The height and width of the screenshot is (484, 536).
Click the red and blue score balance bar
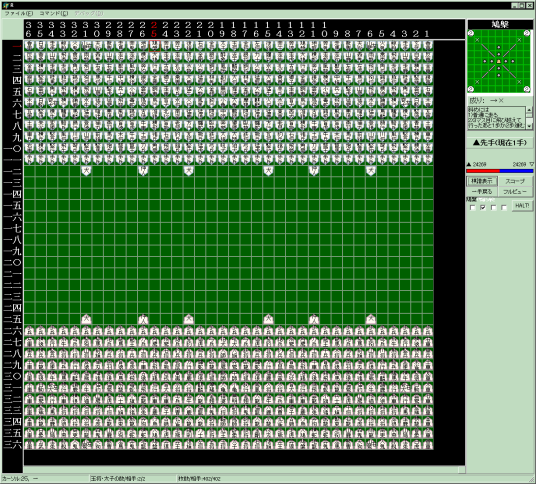click(x=499, y=171)
